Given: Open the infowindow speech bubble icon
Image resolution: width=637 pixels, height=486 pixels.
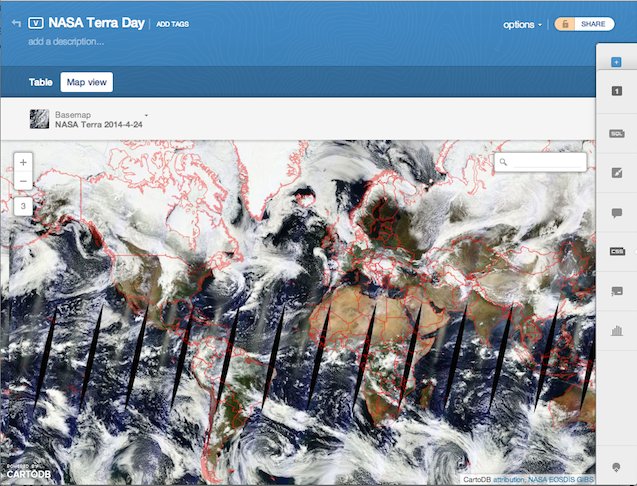Looking at the screenshot, I should click(616, 213).
